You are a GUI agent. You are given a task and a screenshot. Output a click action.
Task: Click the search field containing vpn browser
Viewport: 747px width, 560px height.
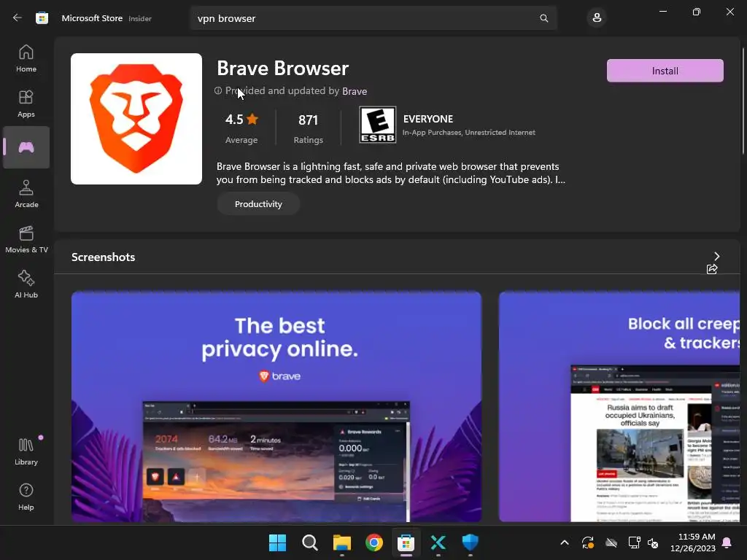pyautogui.click(x=373, y=18)
